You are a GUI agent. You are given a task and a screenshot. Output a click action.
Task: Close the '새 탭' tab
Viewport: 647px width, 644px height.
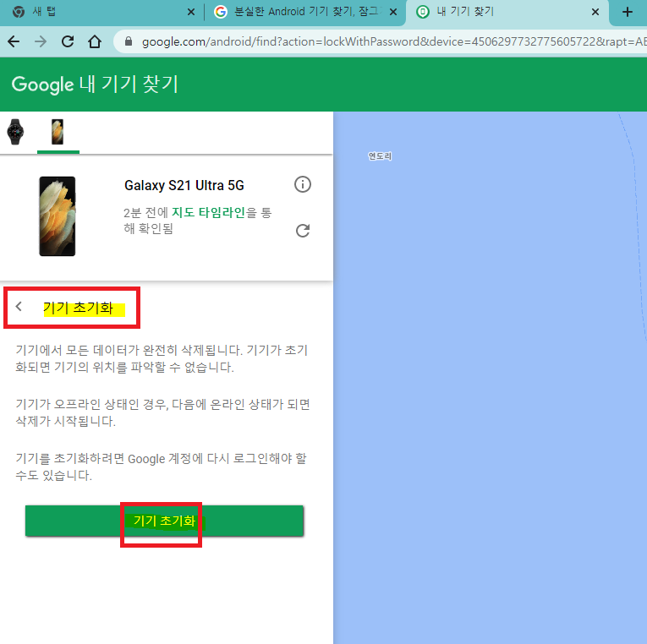(190, 13)
